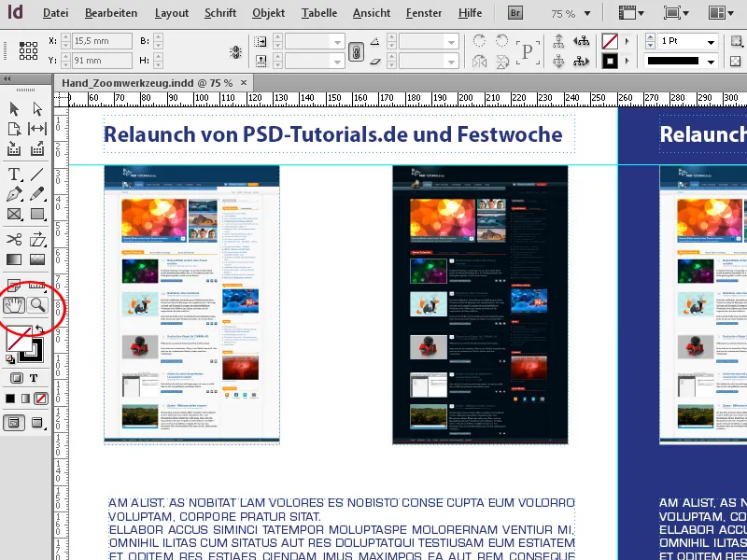747x560 pixels.
Task: Select the Pen tool
Action: click(x=14, y=194)
